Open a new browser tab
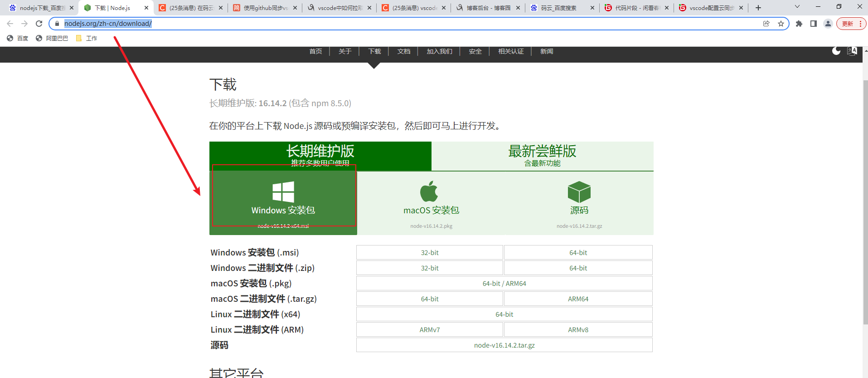 coord(758,8)
